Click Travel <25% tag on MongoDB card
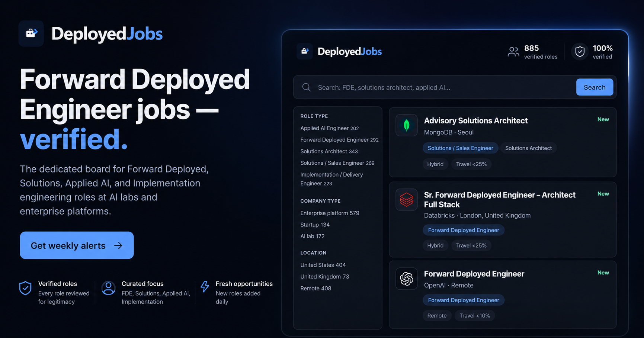 pos(471,164)
